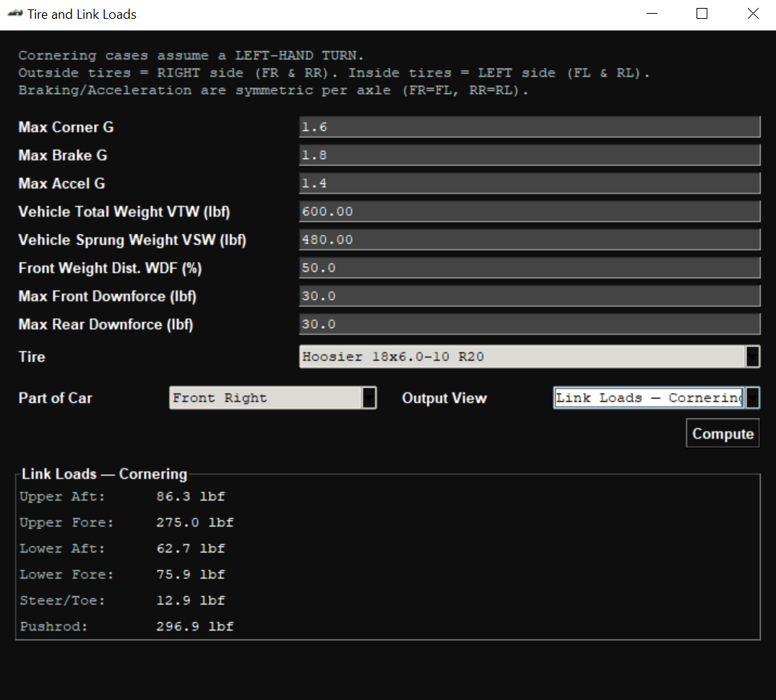Click the Outside tires = RIGHT side note
776x700 pixels.
click(x=334, y=73)
